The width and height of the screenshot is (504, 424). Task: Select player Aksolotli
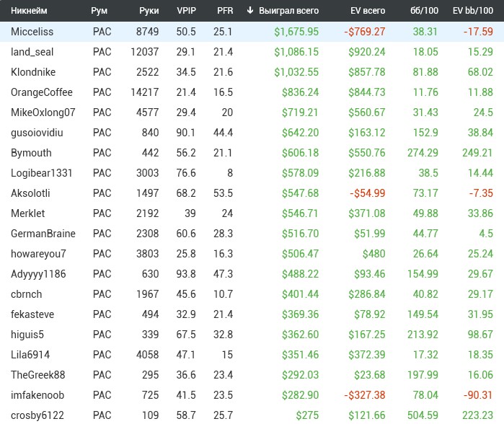[x=30, y=193]
